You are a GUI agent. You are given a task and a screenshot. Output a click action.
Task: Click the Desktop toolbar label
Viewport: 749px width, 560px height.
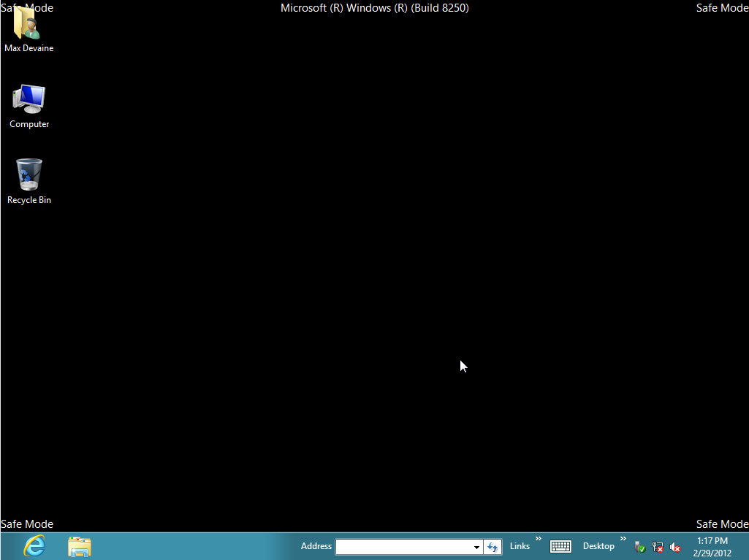tap(598, 546)
